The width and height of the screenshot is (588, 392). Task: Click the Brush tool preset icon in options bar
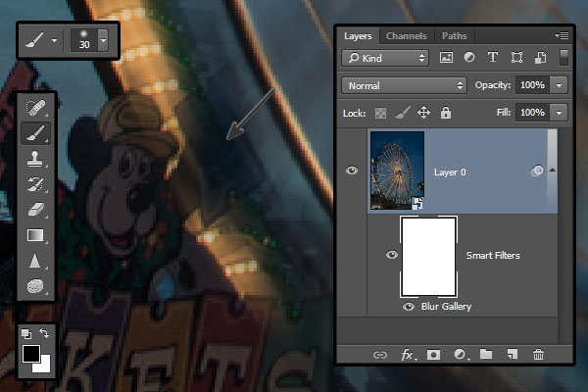[x=34, y=40]
